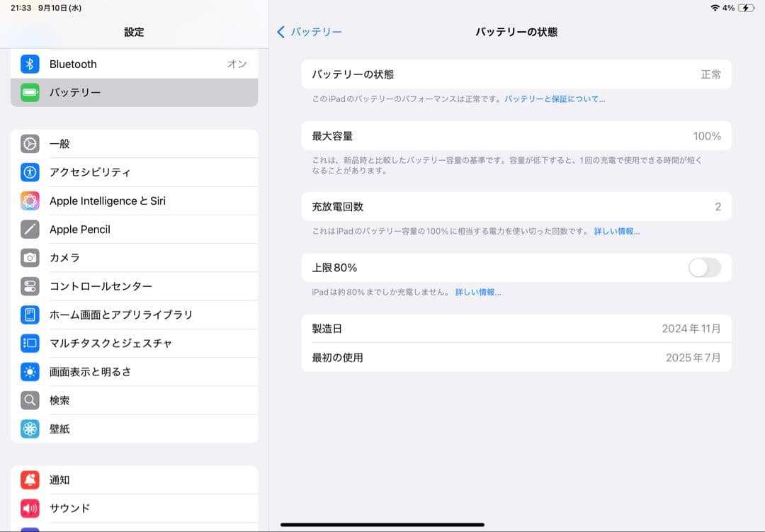Select the Bluetooth icon in the sidebar

pos(29,64)
